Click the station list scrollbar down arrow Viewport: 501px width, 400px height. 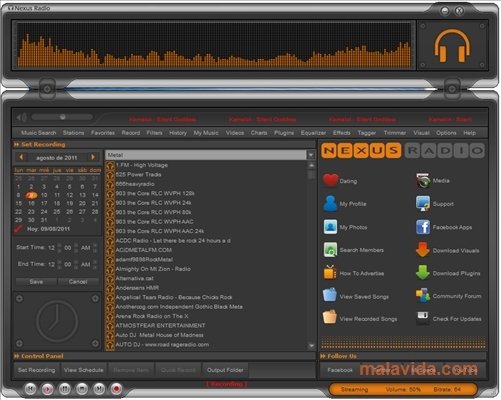click(x=311, y=346)
